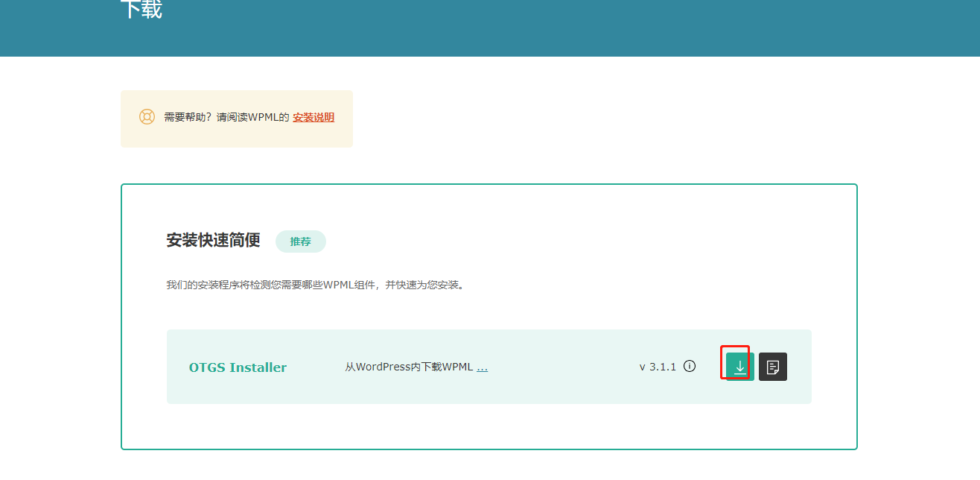Click the 推荐 badge

pyautogui.click(x=301, y=241)
